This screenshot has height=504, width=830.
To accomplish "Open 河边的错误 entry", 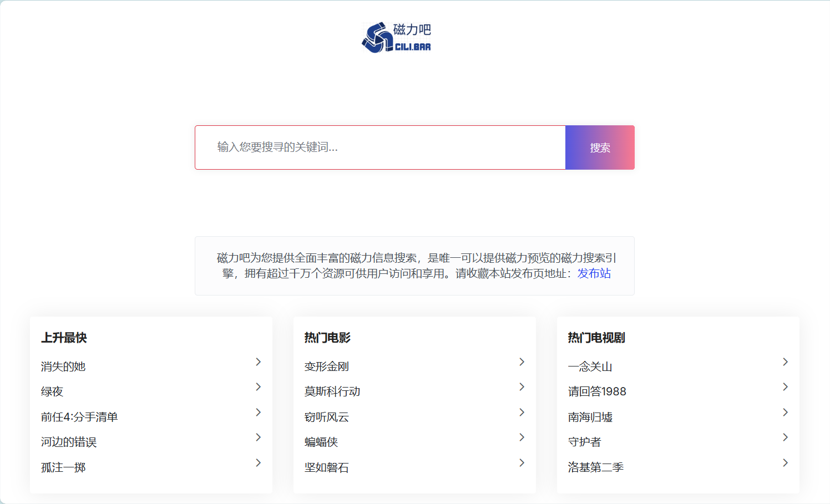I will point(69,442).
